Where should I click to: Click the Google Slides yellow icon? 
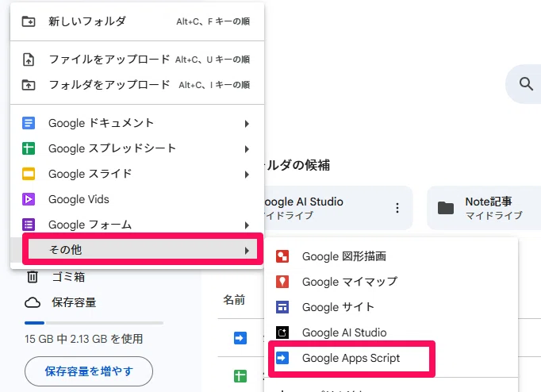(29, 174)
